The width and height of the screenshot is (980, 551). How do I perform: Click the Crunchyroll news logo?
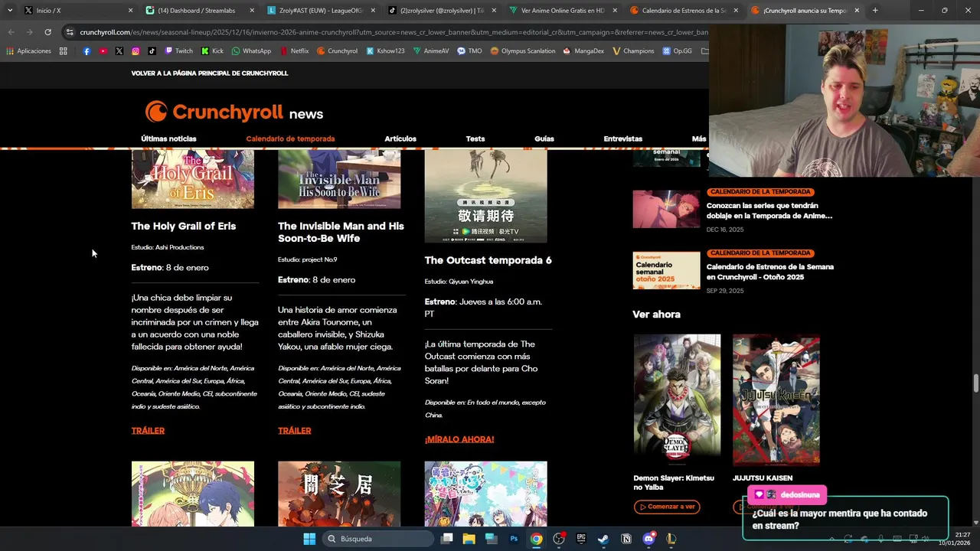click(x=234, y=112)
